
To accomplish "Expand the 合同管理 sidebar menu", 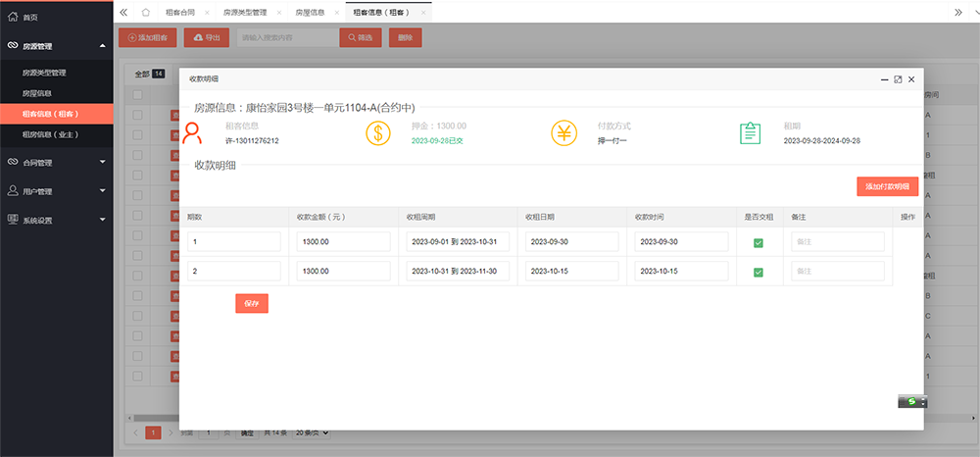I will pos(56,162).
